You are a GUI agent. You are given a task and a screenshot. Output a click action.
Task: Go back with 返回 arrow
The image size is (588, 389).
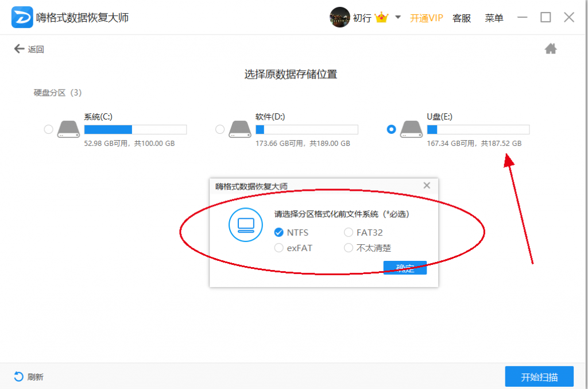(x=29, y=49)
